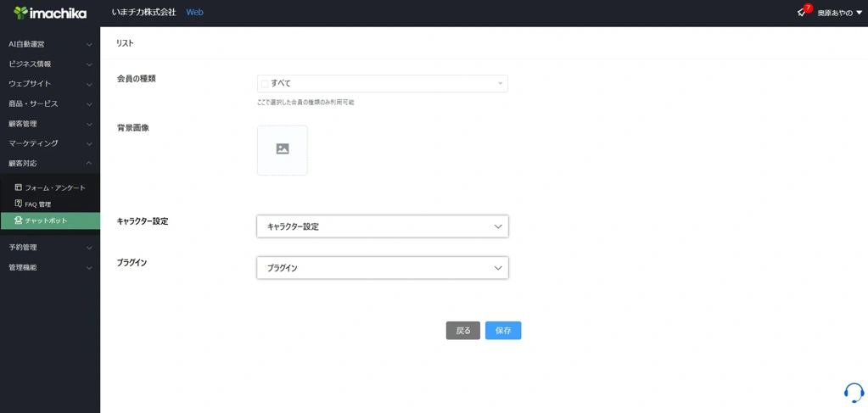The image size is (868, 413).
Task: Open FAQ 管理 submenu item
Action: [50, 204]
